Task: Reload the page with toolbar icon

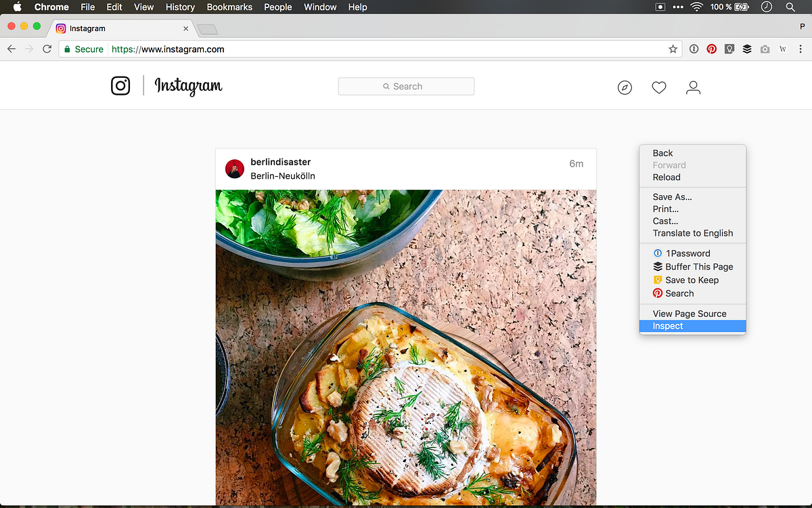Action: click(47, 49)
